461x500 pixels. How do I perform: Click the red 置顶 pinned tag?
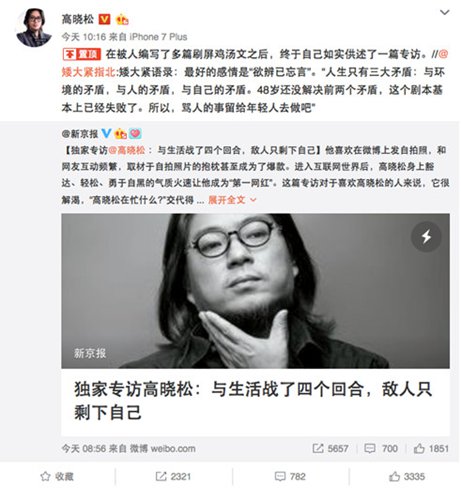coord(82,54)
